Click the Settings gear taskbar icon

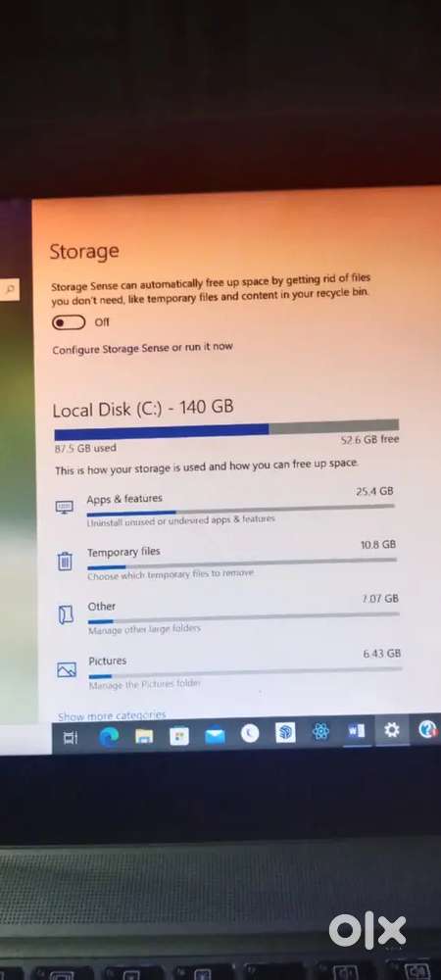point(392,729)
